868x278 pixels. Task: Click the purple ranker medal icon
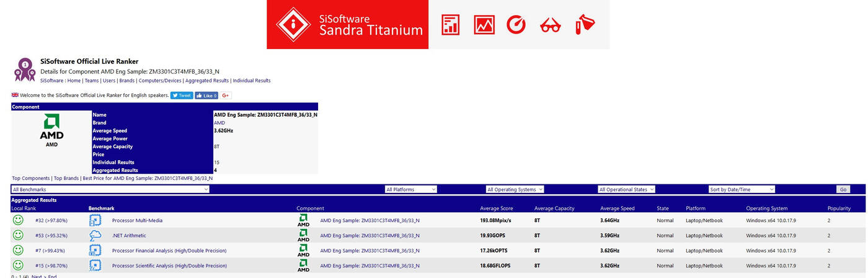pyautogui.click(x=24, y=69)
